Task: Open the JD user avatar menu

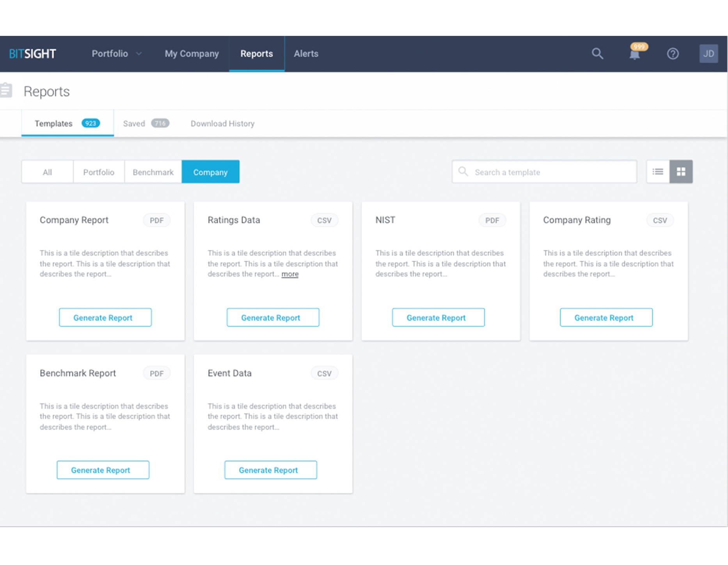Action: pyautogui.click(x=708, y=54)
